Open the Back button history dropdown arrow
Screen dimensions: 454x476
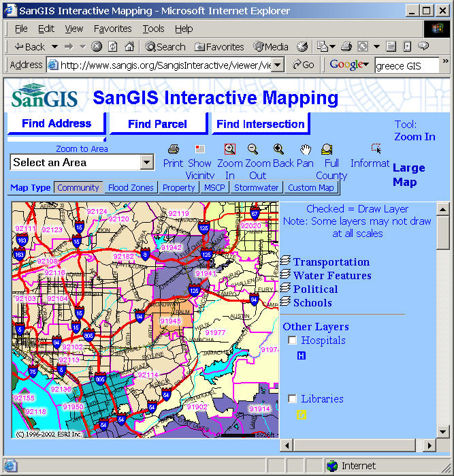[x=54, y=47]
